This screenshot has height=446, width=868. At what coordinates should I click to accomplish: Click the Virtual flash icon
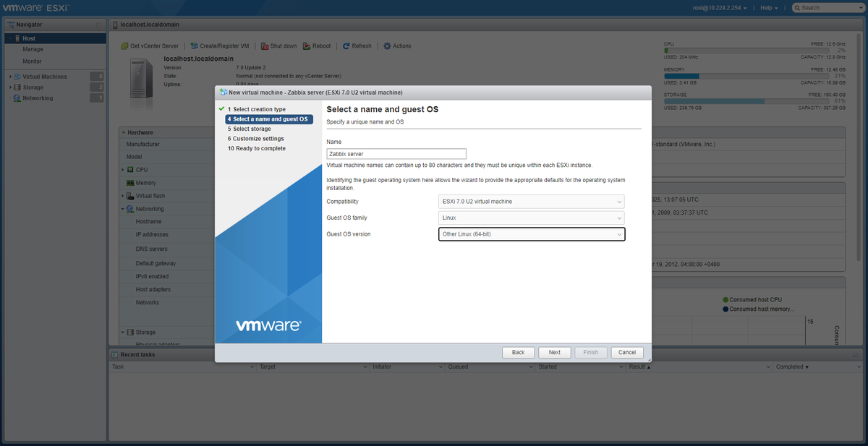click(x=131, y=196)
